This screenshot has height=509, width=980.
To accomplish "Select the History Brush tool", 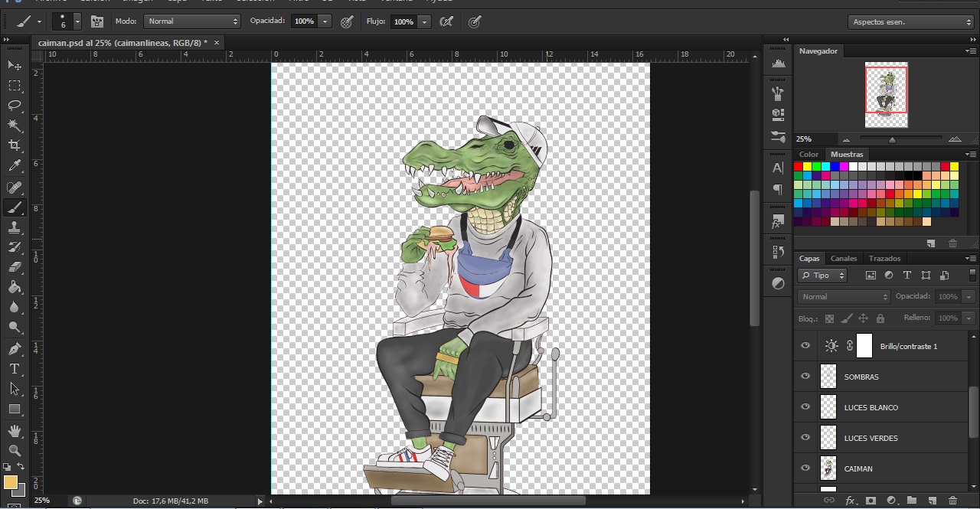I will point(14,247).
